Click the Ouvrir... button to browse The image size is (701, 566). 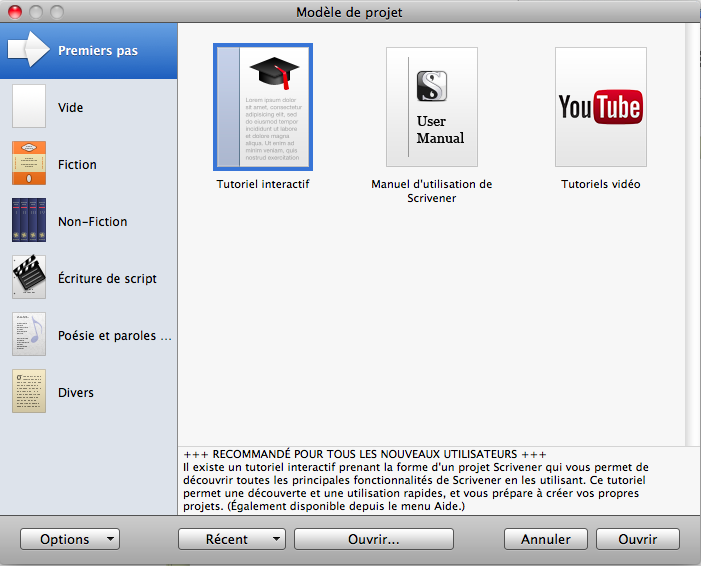coord(373,539)
